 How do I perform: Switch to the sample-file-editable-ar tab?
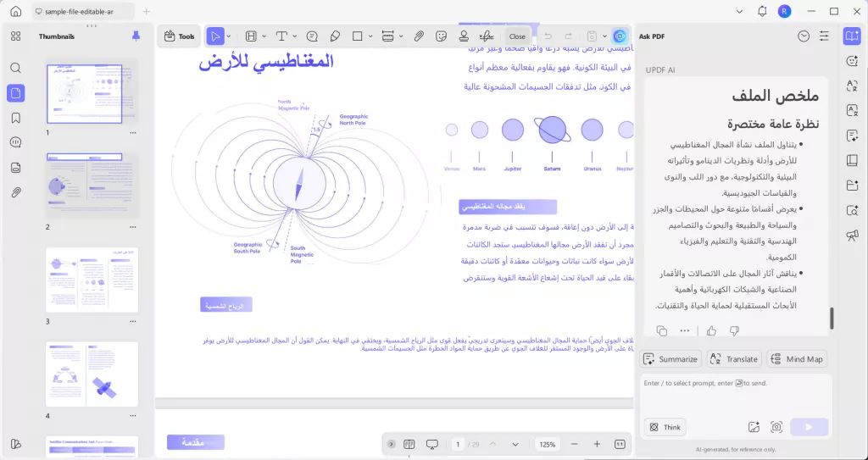(83, 11)
